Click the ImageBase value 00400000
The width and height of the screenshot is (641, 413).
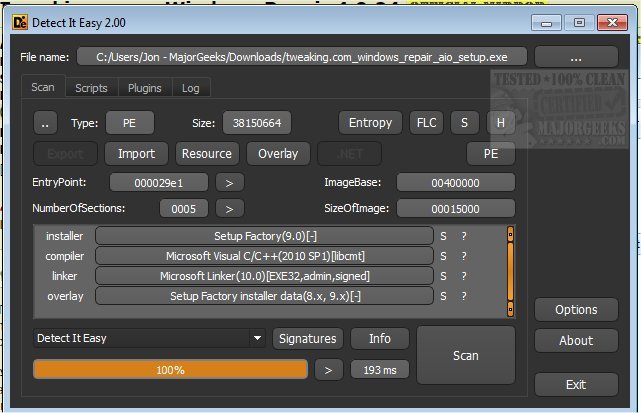pyautogui.click(x=455, y=183)
